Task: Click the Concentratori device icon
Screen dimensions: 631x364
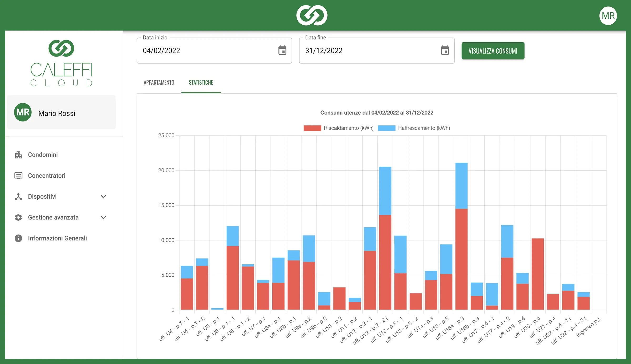Action: [18, 176]
